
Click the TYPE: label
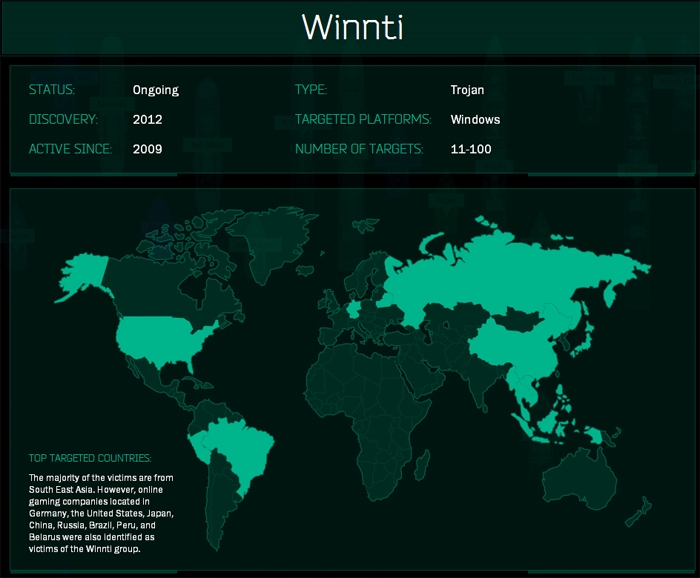pos(311,90)
